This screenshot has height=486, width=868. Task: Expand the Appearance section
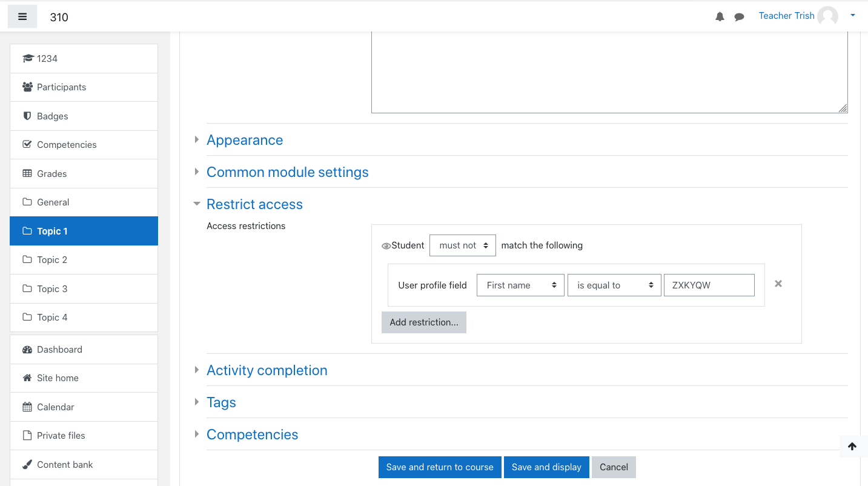[x=245, y=140]
